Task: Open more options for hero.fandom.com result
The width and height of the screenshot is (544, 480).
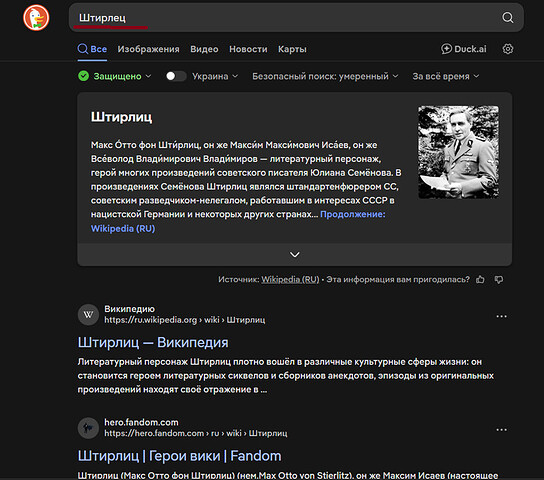Action: [501, 429]
